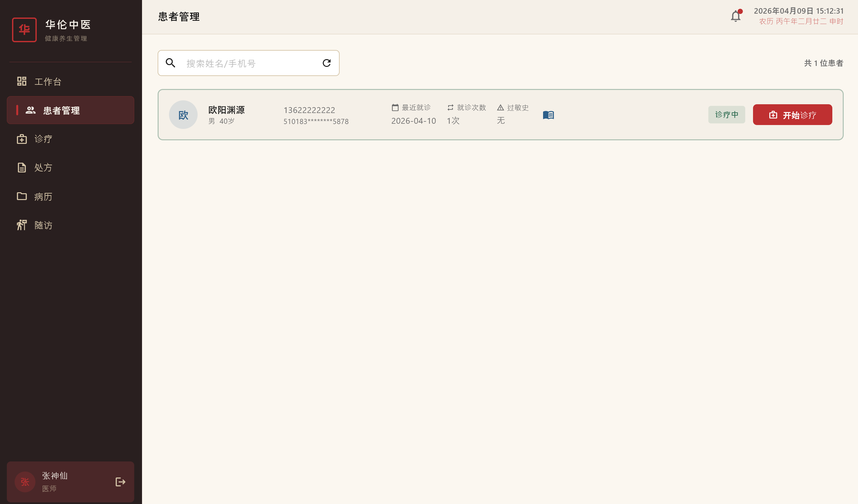This screenshot has height=504, width=858.
Task: Open patient record book icon
Action: coord(548,115)
